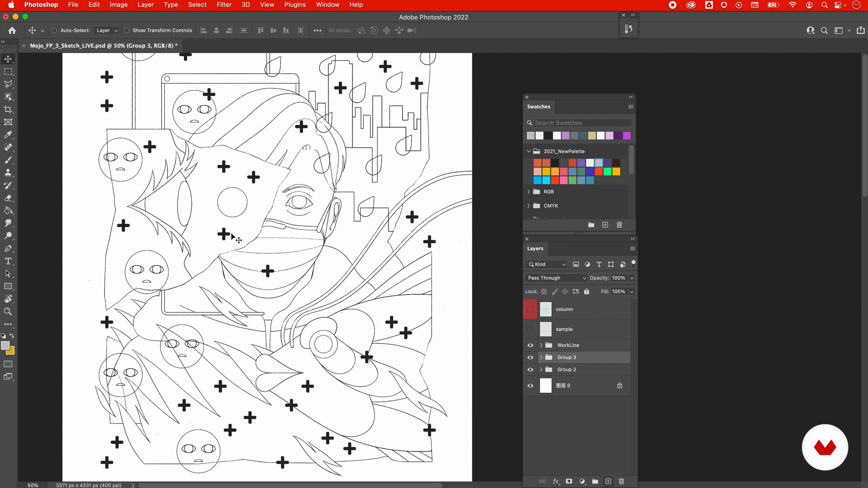Expand the WorkLine folder
Image resolution: width=868 pixels, height=488 pixels.
tap(541, 345)
